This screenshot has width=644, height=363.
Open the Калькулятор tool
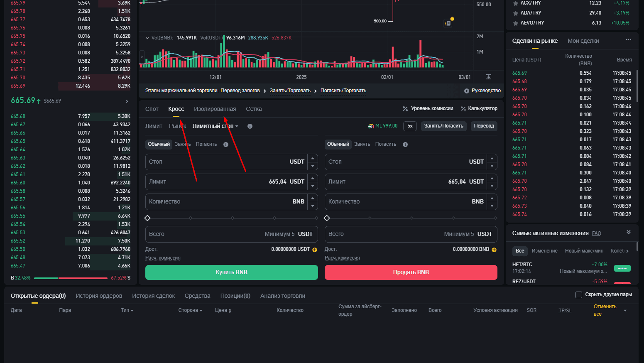(479, 108)
